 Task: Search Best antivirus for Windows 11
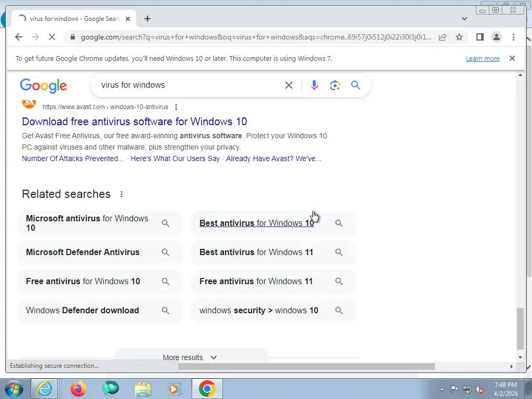[x=273, y=252]
